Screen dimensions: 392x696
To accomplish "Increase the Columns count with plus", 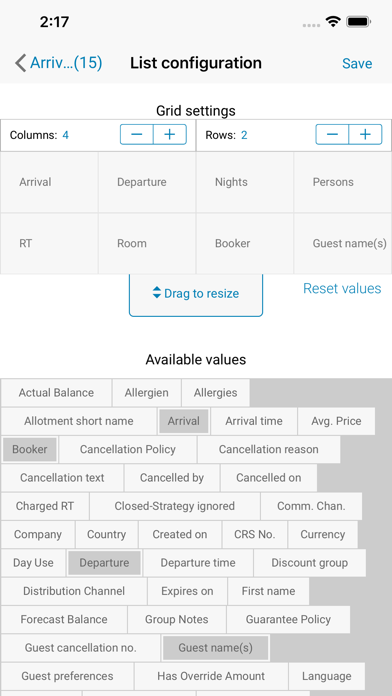I will [170, 134].
